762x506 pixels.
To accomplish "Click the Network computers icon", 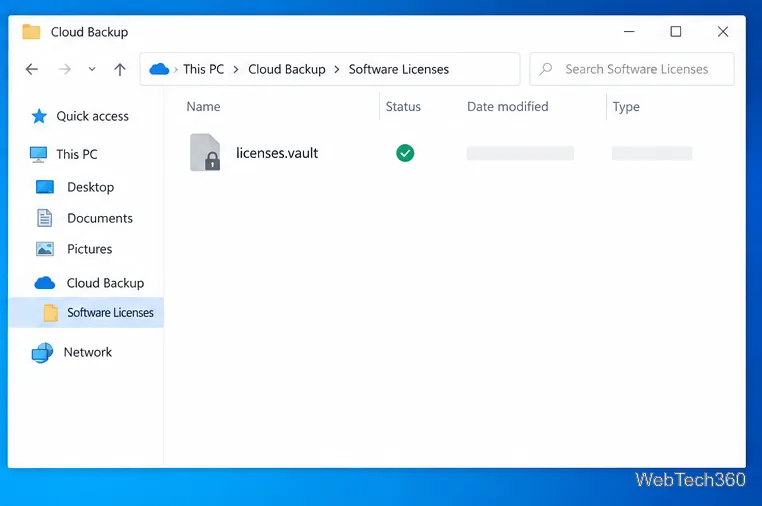I will [x=42, y=353].
